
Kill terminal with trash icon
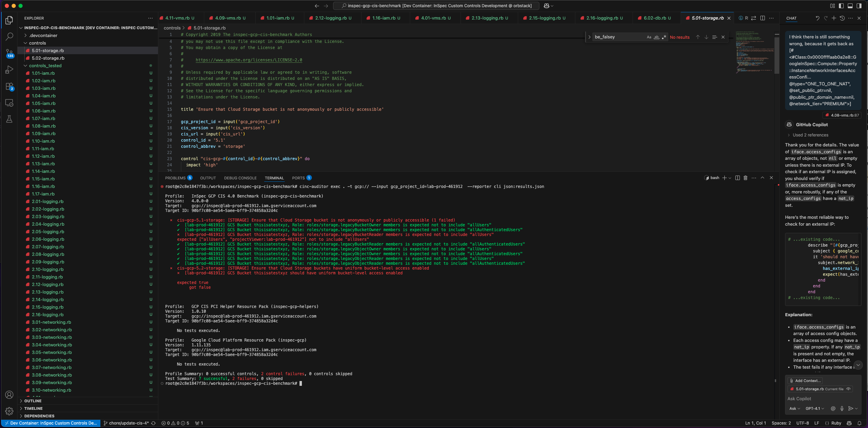(745, 178)
